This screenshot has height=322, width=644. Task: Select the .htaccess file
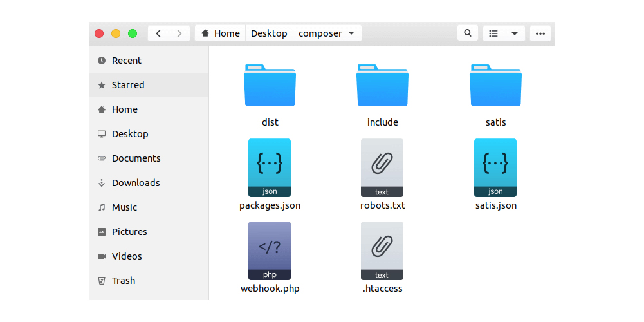click(382, 251)
